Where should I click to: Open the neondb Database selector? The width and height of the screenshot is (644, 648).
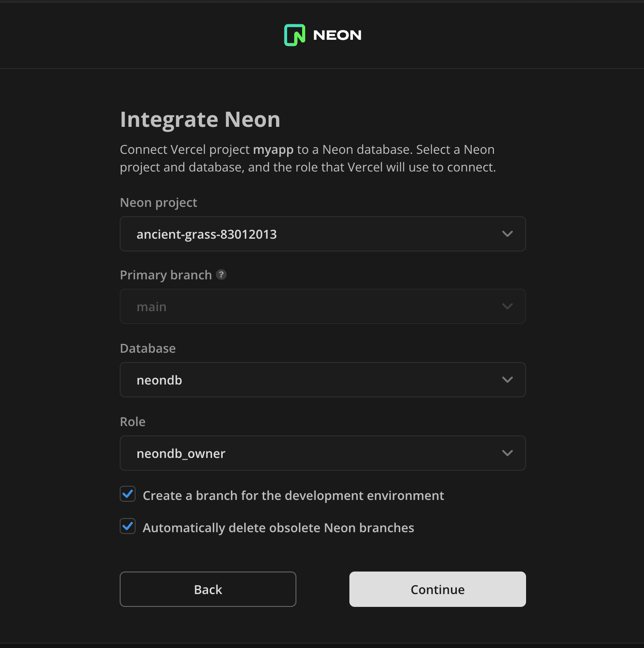coord(322,379)
